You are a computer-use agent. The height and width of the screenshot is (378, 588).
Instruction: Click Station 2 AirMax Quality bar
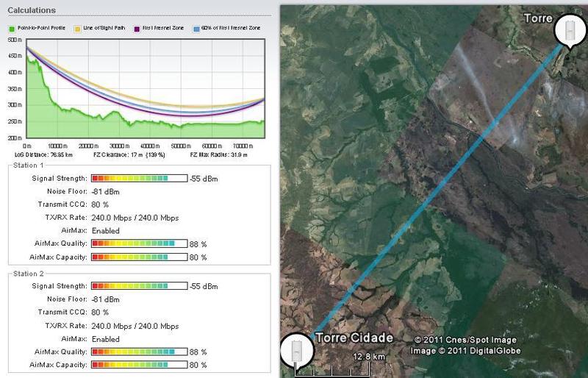tap(140, 352)
